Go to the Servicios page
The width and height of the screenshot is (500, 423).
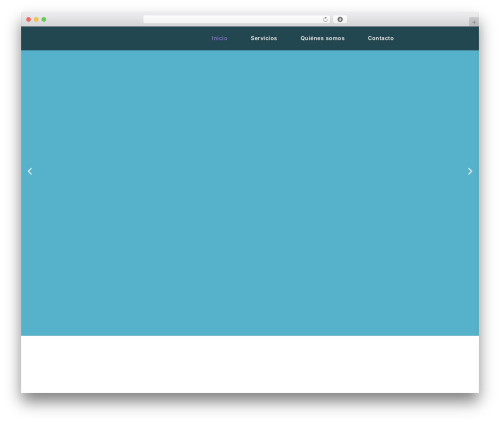(x=264, y=38)
